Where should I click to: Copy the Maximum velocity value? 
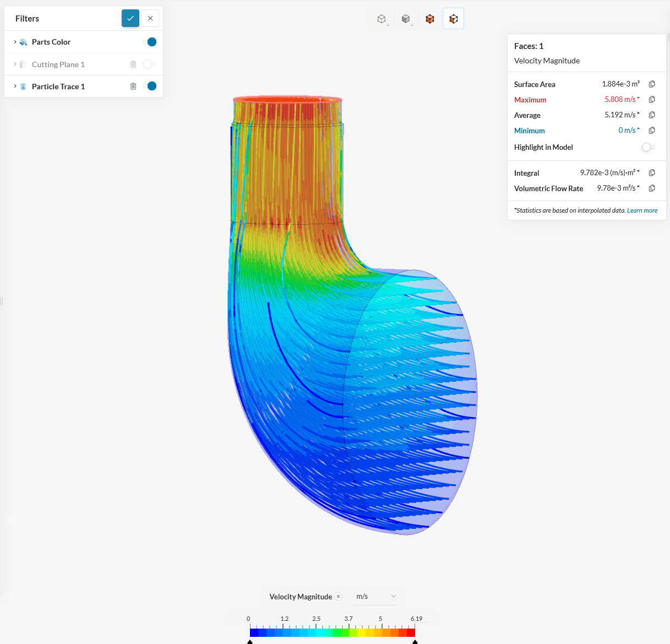[x=652, y=100]
